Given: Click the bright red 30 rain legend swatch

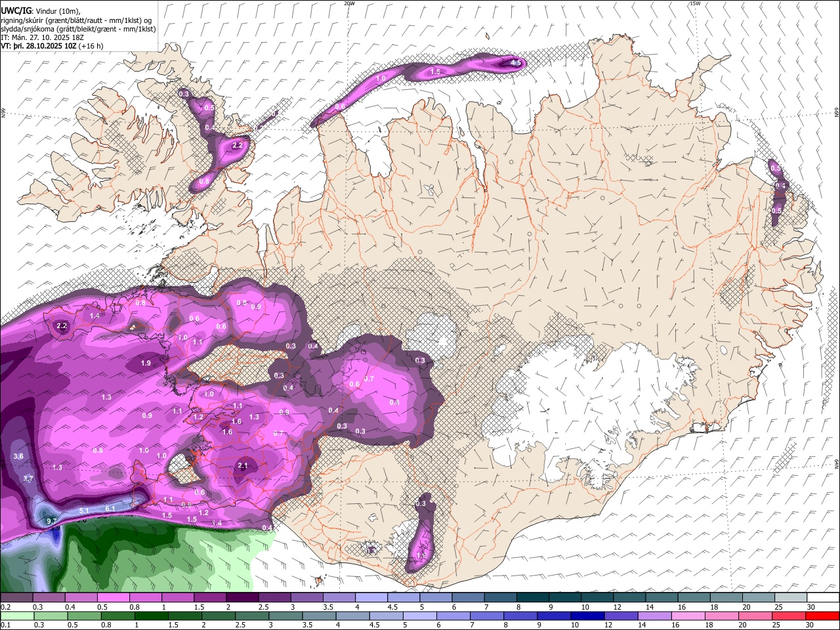Looking at the screenshot, I should click(x=823, y=616).
